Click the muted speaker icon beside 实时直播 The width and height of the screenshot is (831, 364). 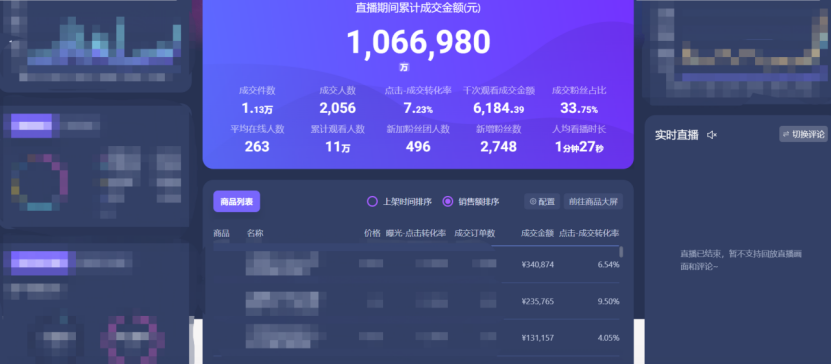tap(712, 135)
